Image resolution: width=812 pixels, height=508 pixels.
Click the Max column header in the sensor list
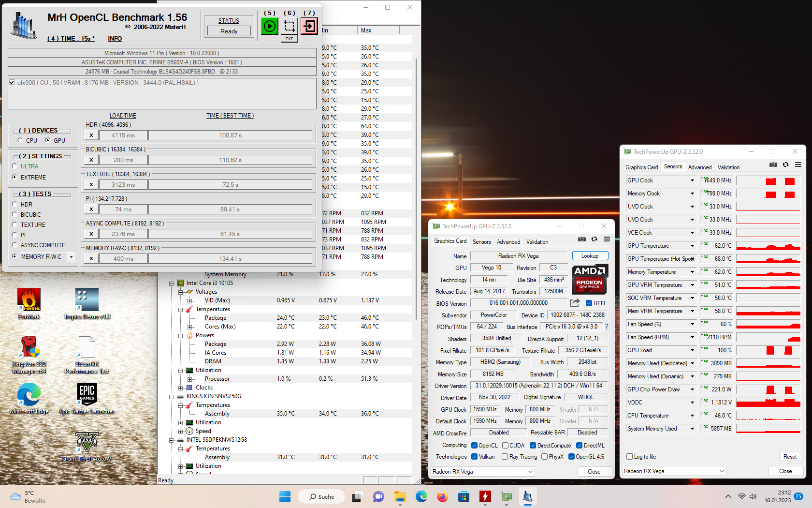[379, 30]
